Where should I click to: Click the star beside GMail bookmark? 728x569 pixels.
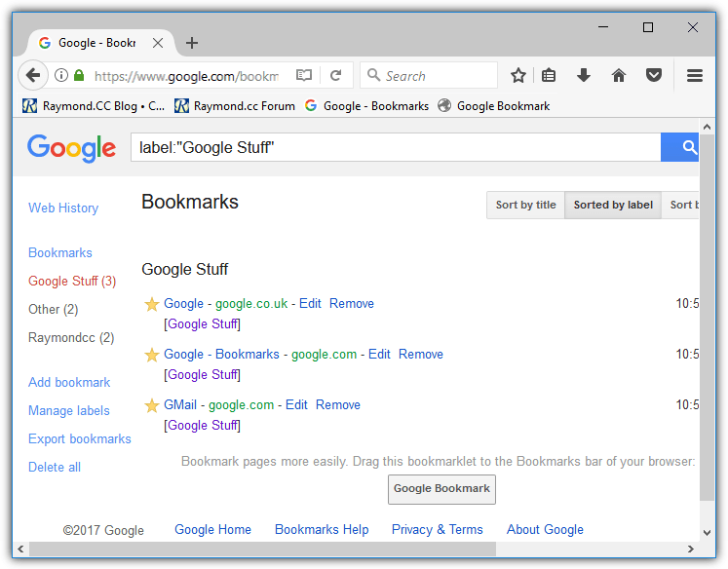point(151,405)
